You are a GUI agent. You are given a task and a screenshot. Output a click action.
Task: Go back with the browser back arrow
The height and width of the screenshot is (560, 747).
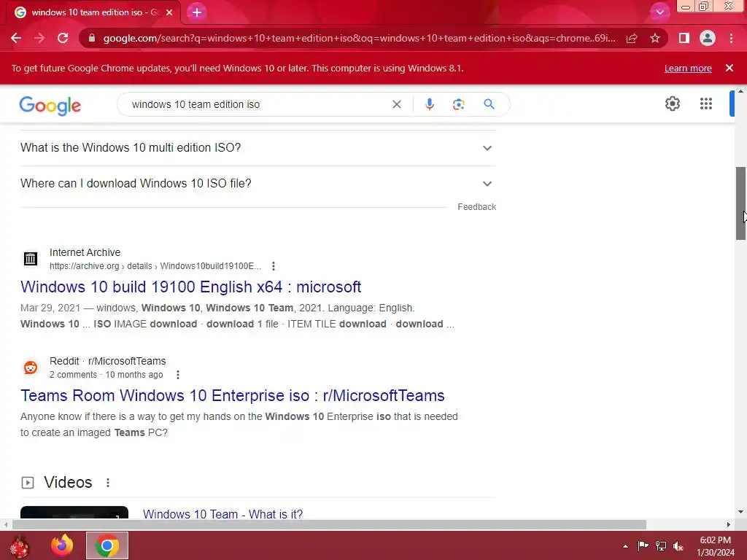click(x=16, y=38)
